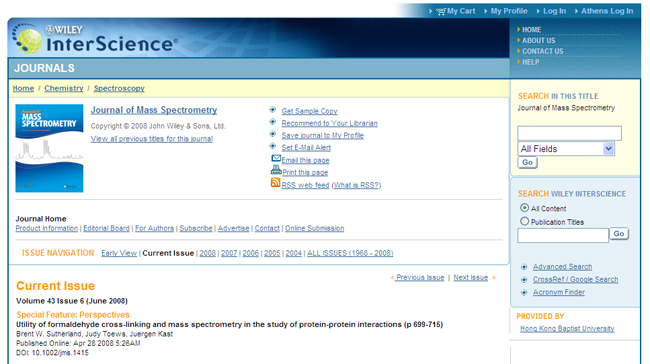Click bullet icon beside Advanced Search
Viewport: 650px width, 364px height.
click(524, 267)
